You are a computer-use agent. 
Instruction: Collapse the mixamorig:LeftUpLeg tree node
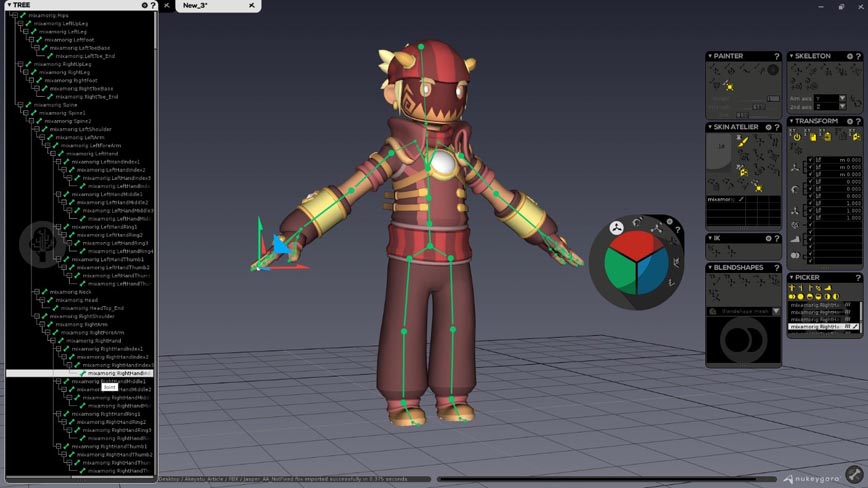tap(20, 24)
